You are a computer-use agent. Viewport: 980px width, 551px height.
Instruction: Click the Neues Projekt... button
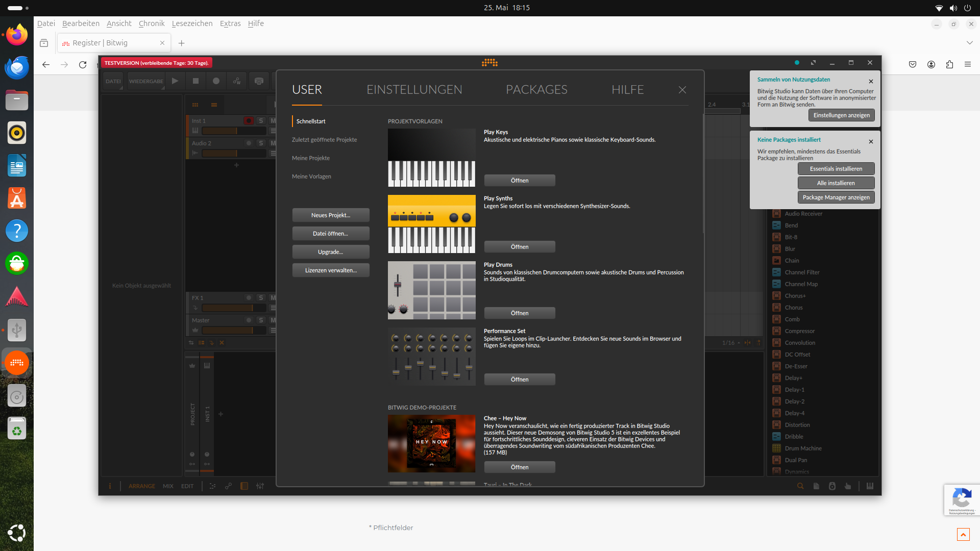tap(331, 215)
